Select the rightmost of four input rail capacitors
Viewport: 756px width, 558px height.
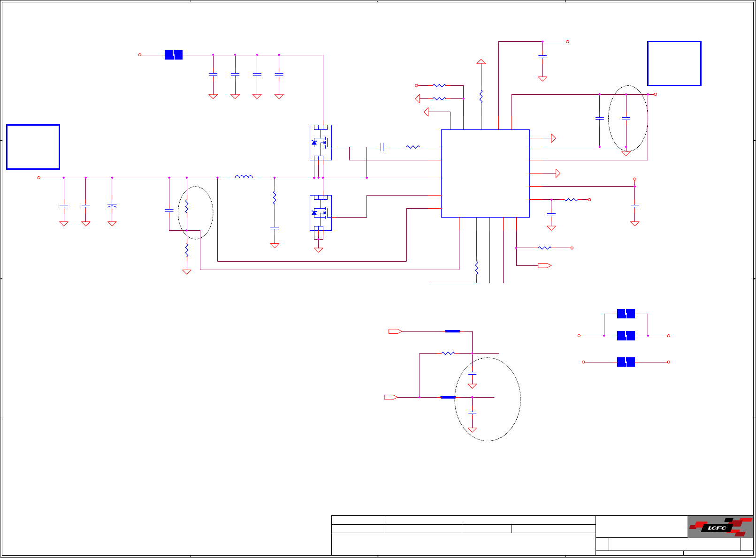coord(279,75)
